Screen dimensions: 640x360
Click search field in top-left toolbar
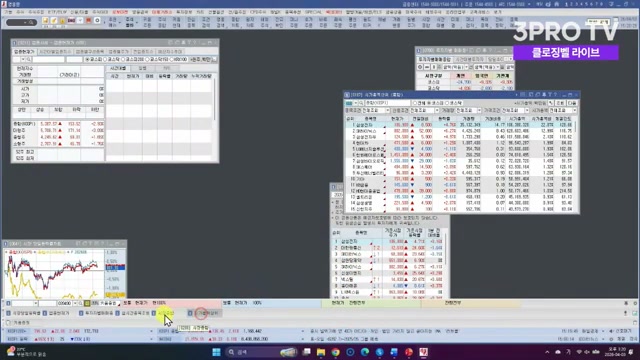[x=21, y=22]
